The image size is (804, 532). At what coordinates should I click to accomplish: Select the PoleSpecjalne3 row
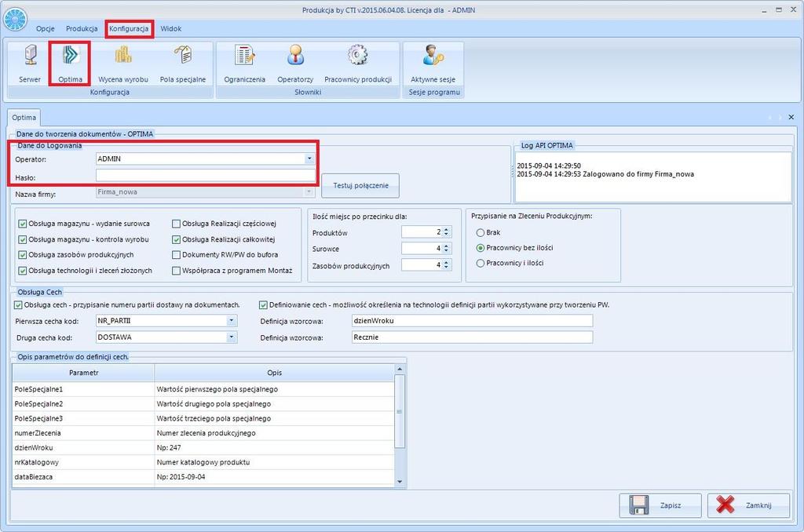point(203,418)
